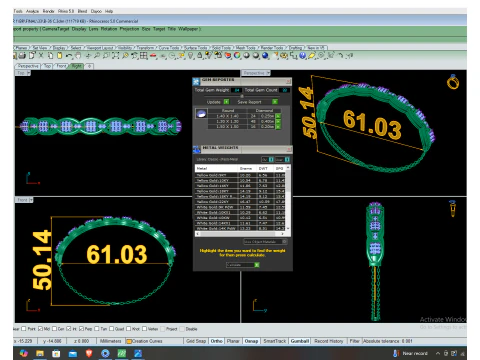Screen dimensions: 480x360
Task: Click the Undo arrow icon
Action: coord(69,56)
